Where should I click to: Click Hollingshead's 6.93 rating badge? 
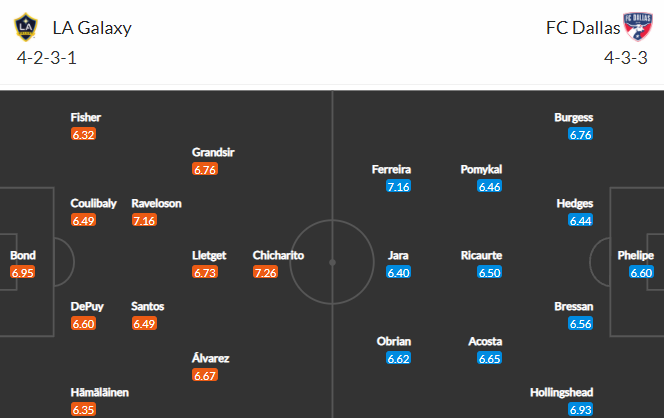point(581,410)
